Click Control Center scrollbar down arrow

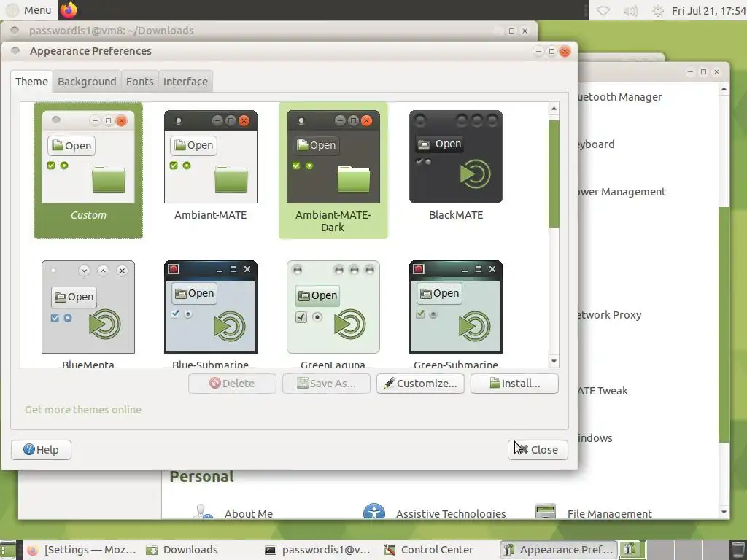point(724,512)
